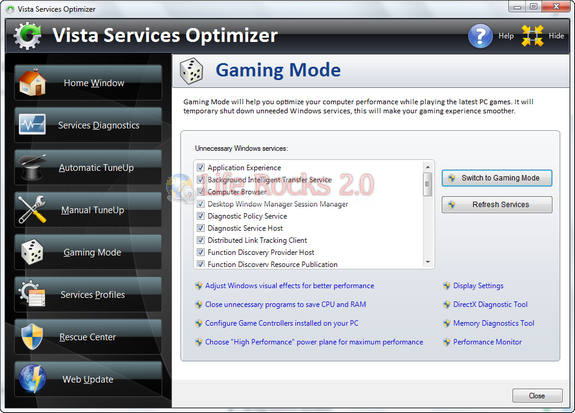Minimize the Vista Services Optimizer window

tap(517, 7)
